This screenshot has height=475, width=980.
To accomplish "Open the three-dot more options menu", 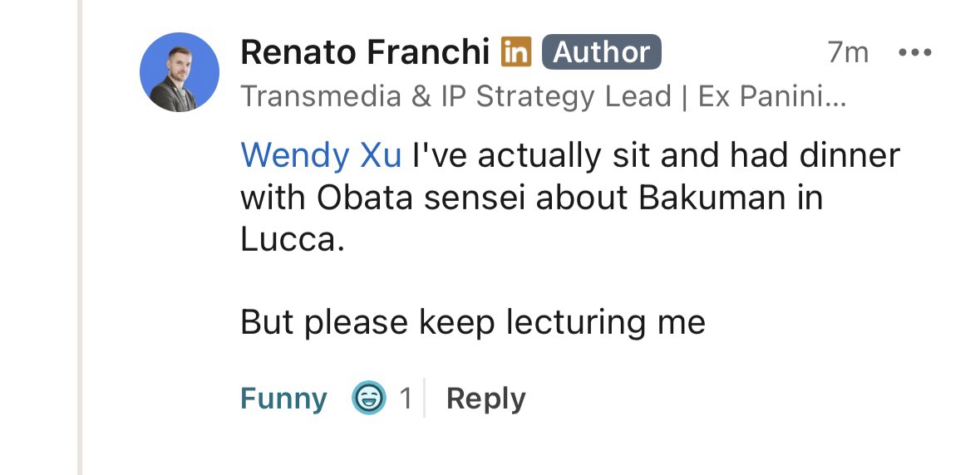I will (x=915, y=53).
